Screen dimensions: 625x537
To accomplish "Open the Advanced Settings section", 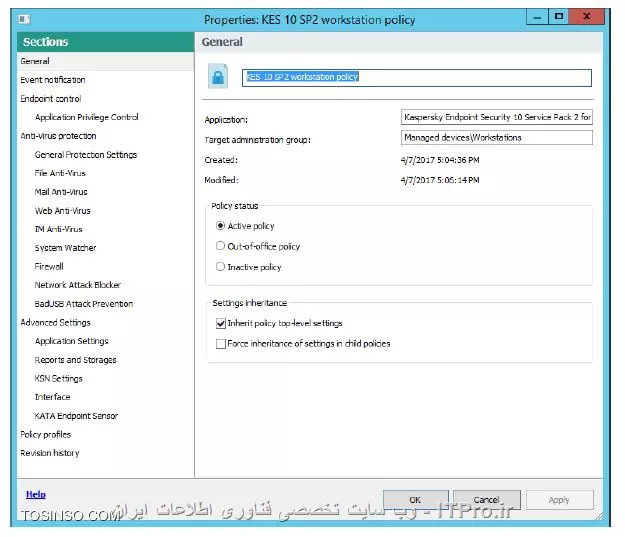I will pyautogui.click(x=55, y=323).
